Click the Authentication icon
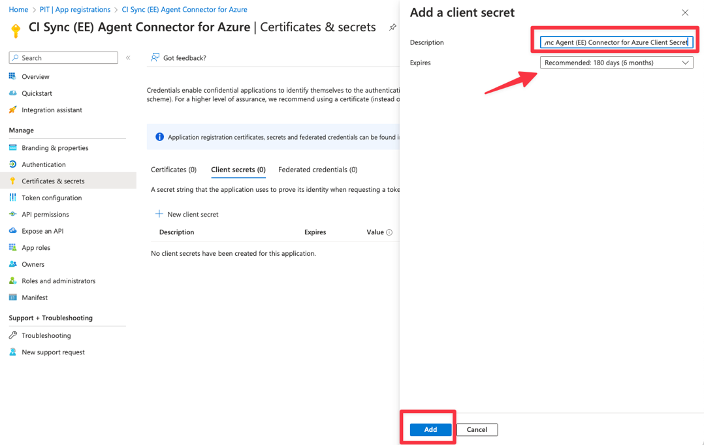 click(x=13, y=164)
